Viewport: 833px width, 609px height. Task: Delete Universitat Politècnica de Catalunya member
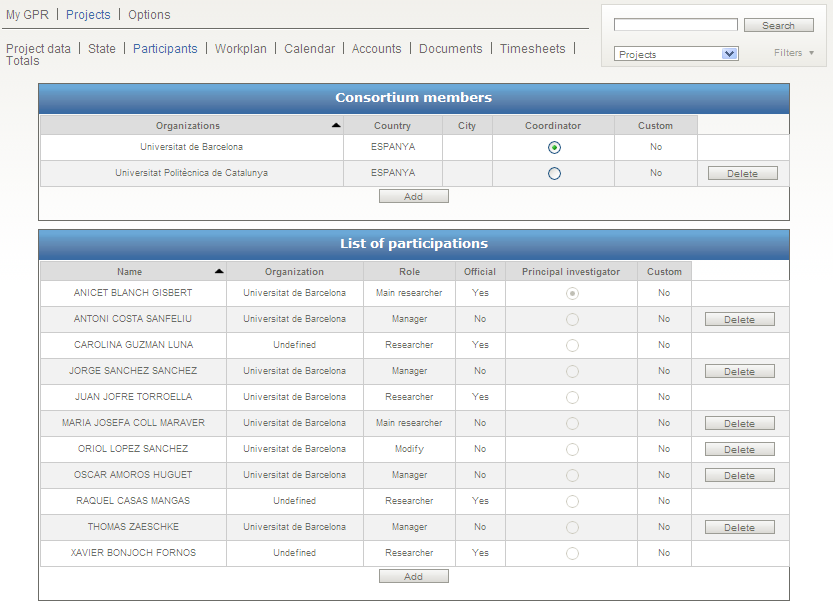(742, 174)
